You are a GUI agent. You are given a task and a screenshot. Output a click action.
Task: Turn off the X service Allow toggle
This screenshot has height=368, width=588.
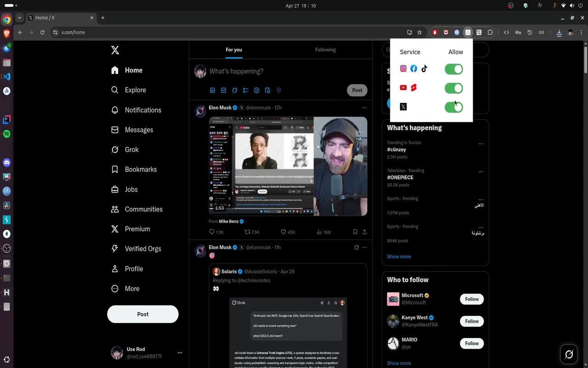click(453, 107)
